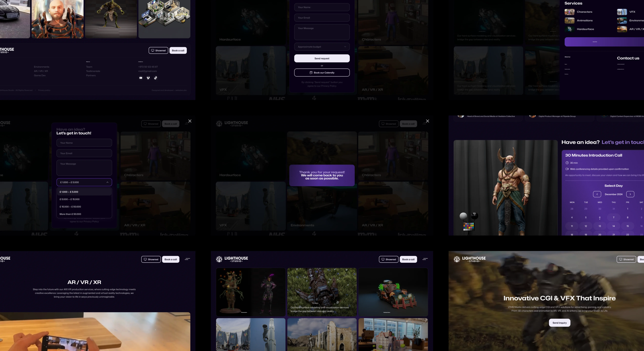The image size is (644, 351).
Task: Select VFX in the Services menu
Action: point(626,12)
